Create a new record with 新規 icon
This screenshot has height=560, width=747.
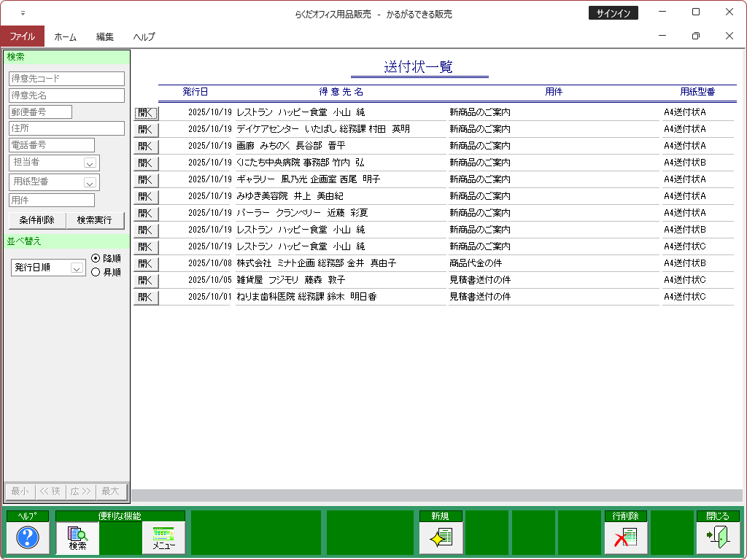point(441,538)
